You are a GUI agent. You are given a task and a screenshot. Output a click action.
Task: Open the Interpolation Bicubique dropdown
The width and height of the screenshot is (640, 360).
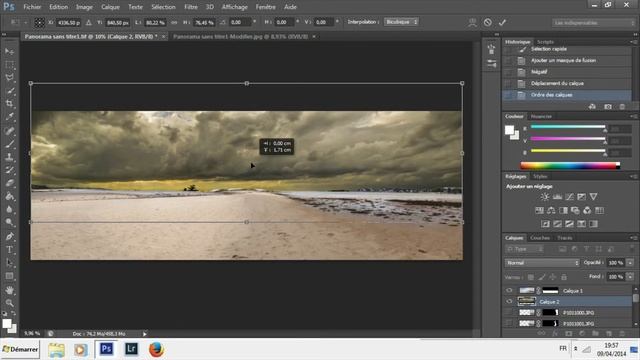[402, 22]
